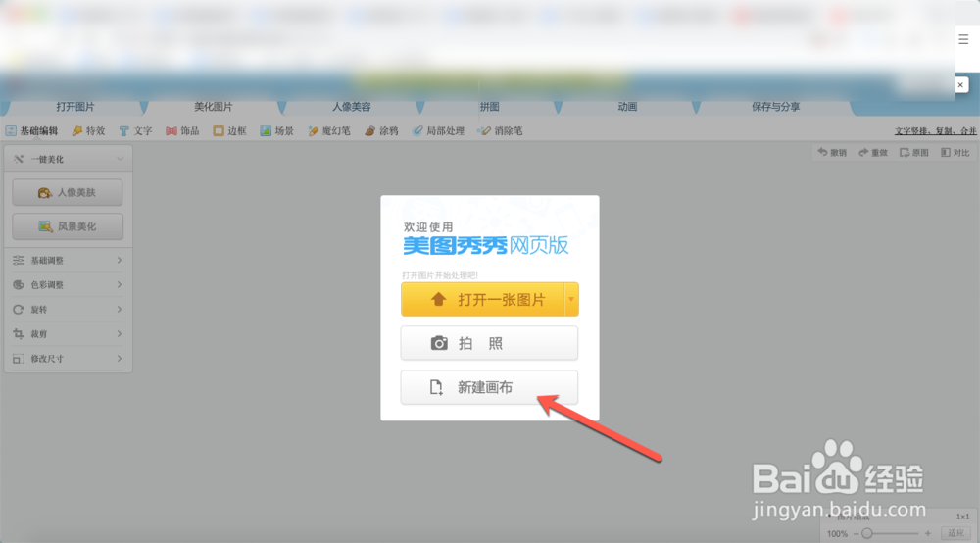Screen dimensions: 980x543
Task: Select the 消除笔 eraser pen
Action: click(501, 131)
